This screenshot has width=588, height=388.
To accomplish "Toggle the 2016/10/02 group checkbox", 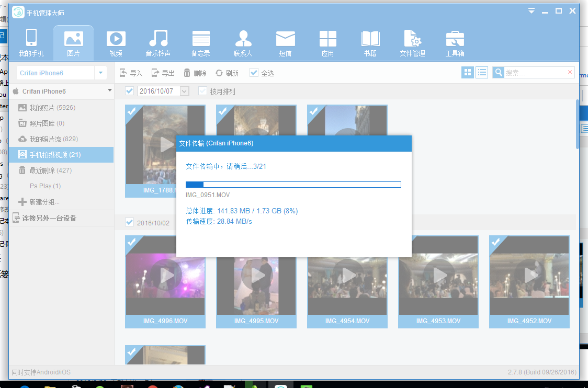I will coord(129,222).
